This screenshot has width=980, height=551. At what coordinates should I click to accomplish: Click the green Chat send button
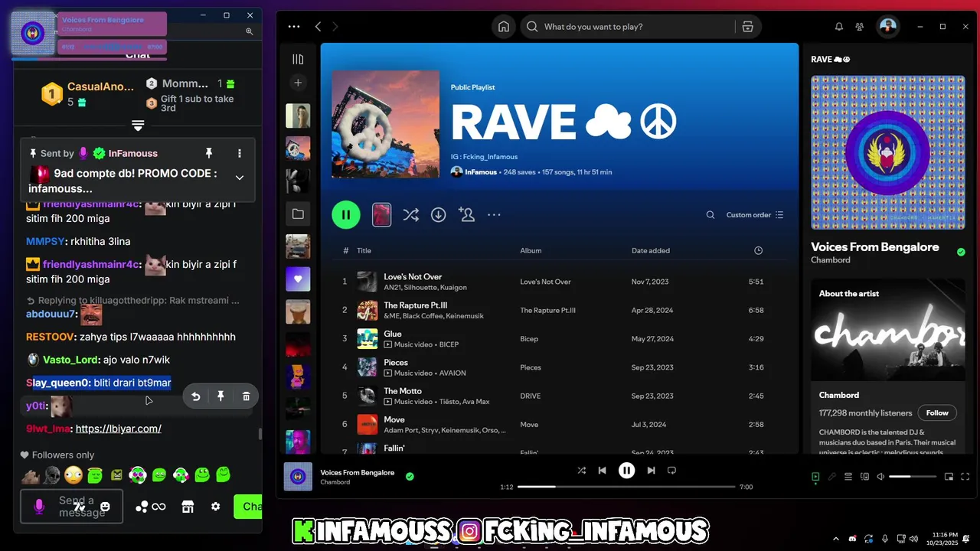249,507
